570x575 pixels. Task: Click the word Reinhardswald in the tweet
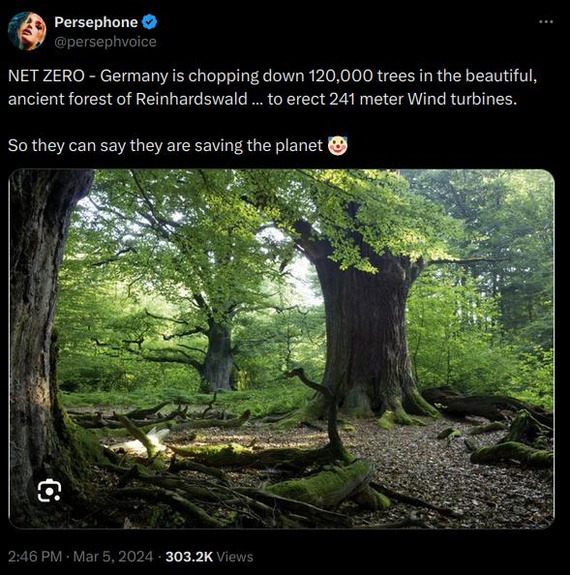coord(191,99)
